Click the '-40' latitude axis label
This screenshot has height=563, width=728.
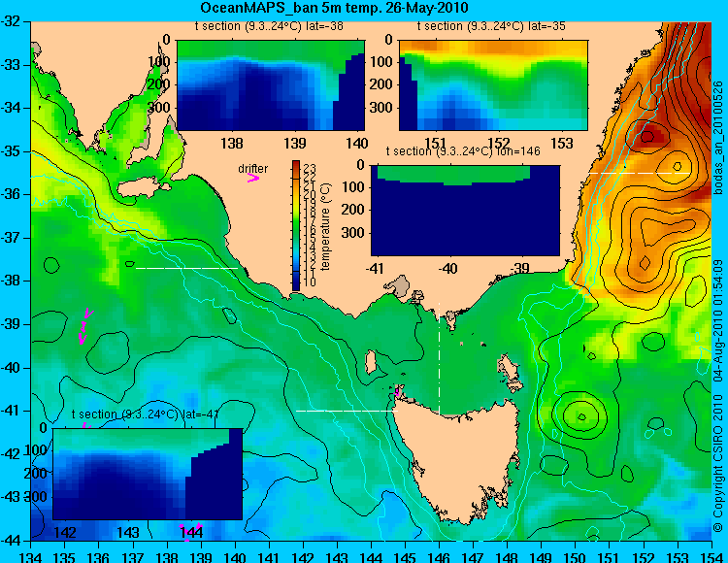point(13,368)
